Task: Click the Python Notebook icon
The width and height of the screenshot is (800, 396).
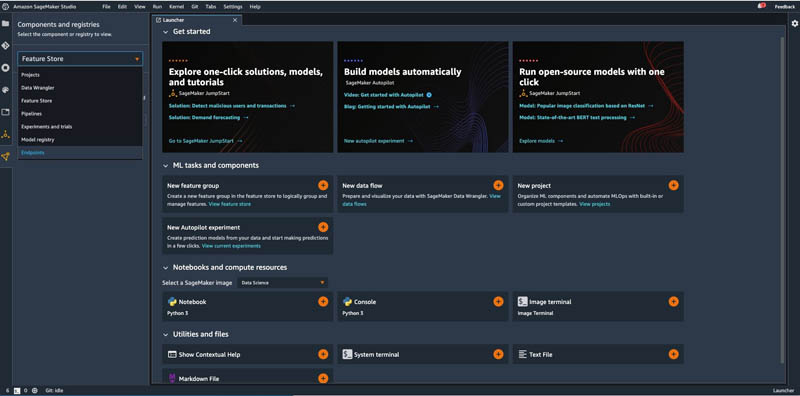Action: click(x=172, y=302)
